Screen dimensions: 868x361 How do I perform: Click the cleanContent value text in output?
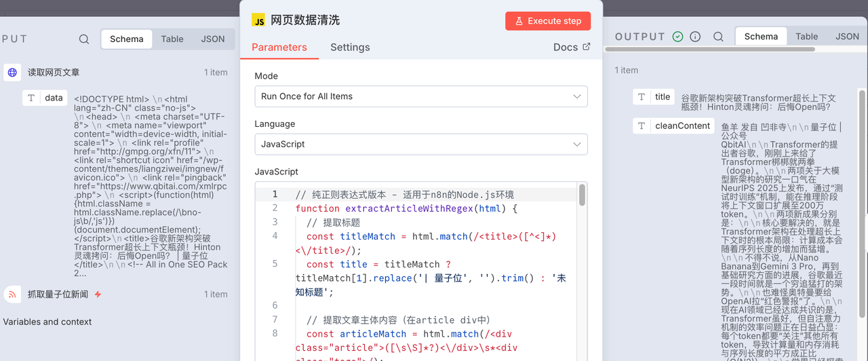click(782, 241)
